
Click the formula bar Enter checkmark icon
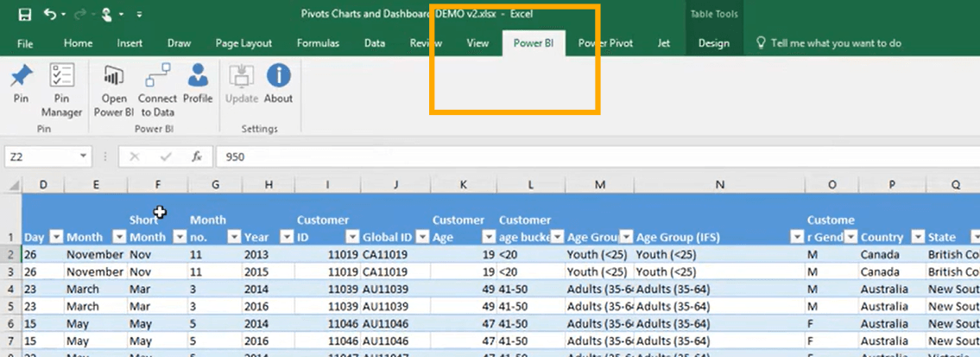(166, 157)
